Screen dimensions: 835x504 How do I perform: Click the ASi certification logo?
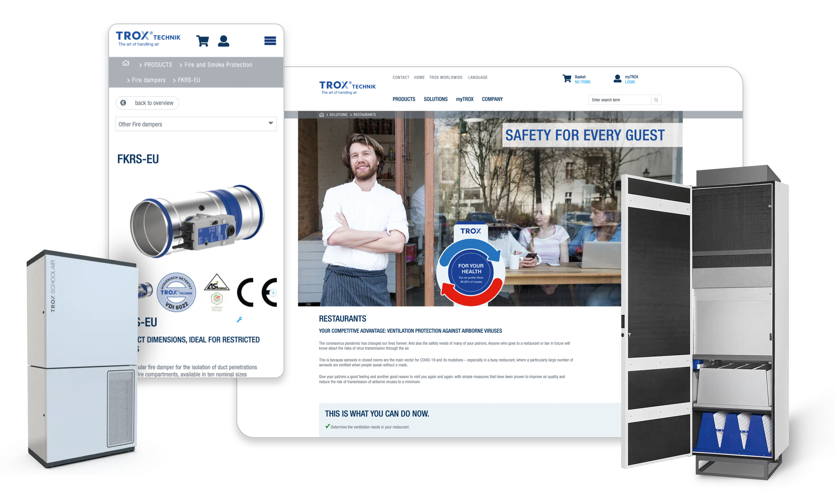point(217,283)
